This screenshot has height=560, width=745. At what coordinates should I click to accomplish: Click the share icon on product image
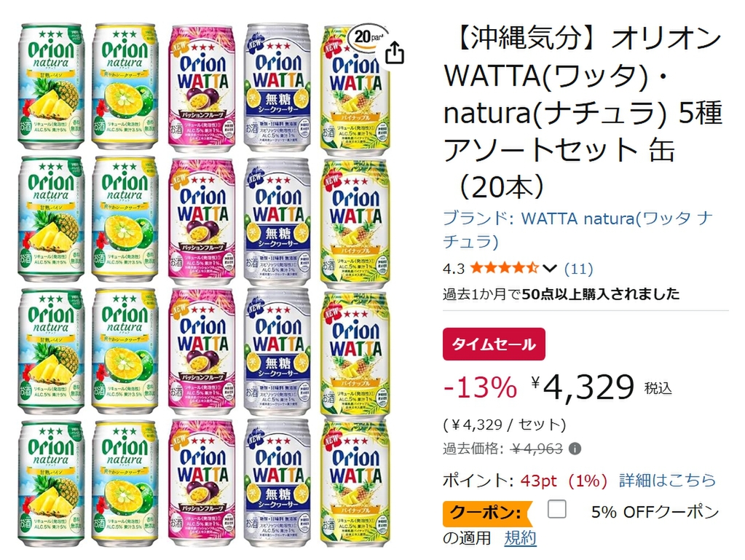394,52
